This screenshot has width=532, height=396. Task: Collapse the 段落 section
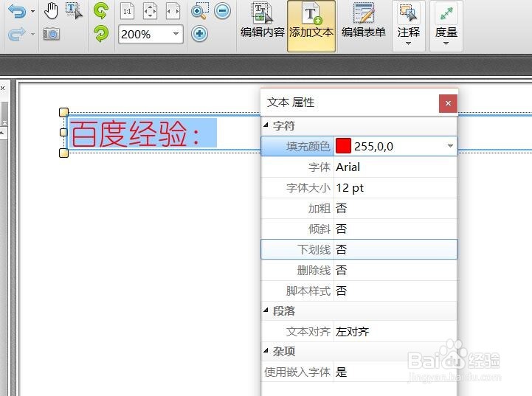266,310
